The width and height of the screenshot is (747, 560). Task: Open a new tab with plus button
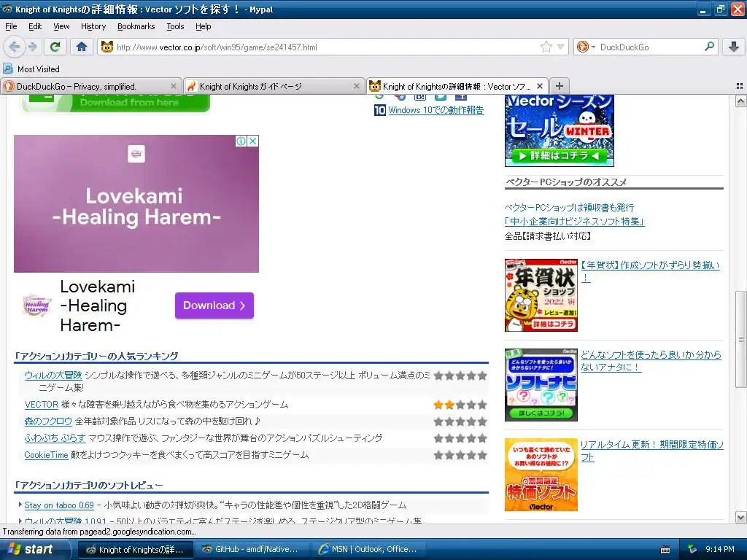click(x=560, y=86)
